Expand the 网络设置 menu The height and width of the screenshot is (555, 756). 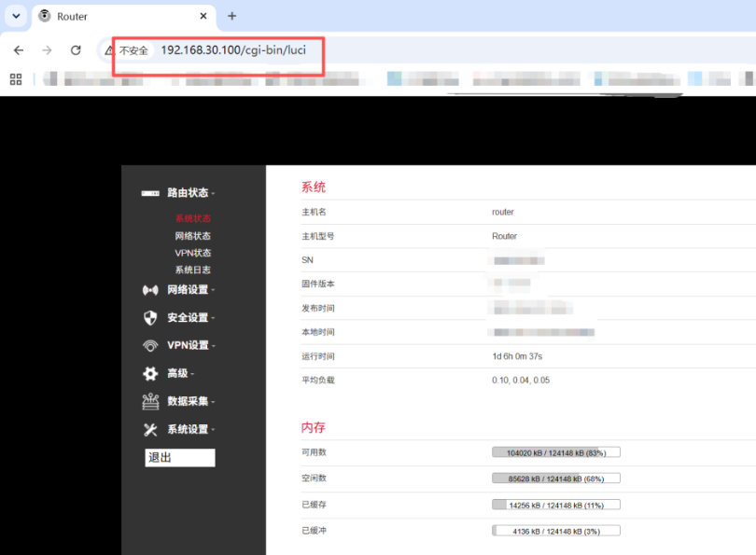[191, 289]
